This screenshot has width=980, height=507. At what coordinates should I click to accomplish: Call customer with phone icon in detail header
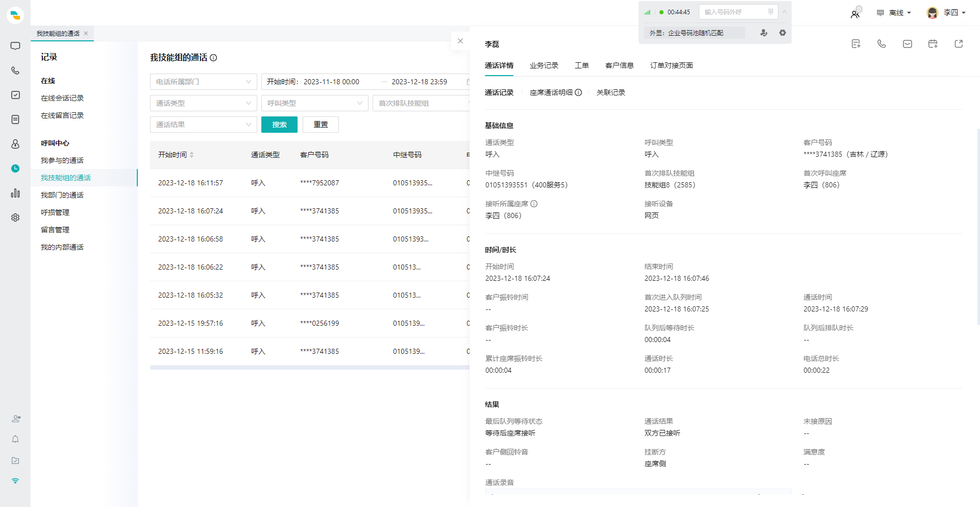tap(881, 44)
